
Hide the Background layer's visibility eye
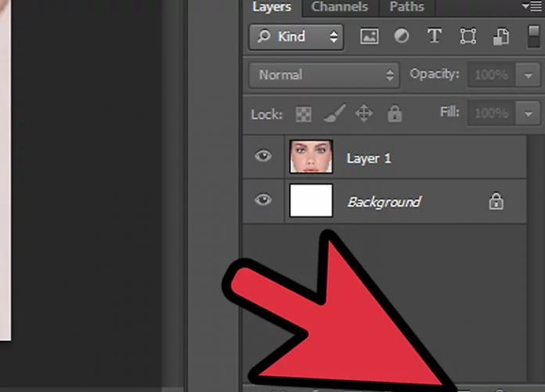[x=263, y=200]
